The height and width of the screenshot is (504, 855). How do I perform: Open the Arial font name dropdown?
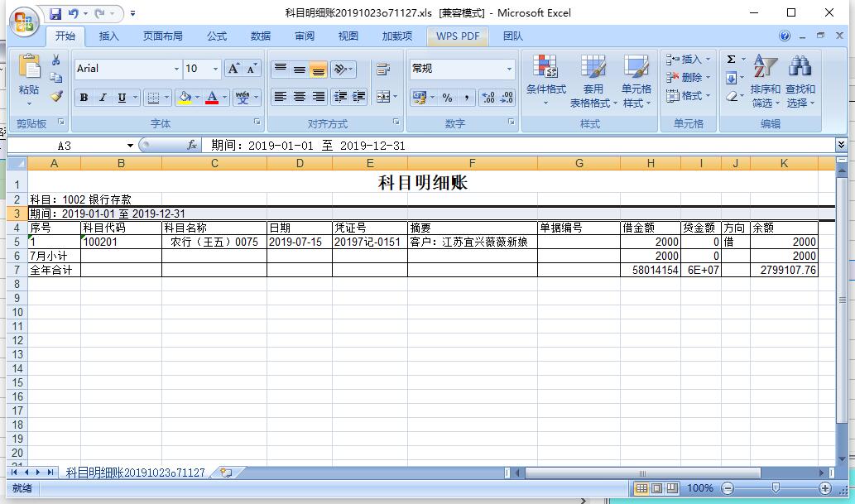pyautogui.click(x=176, y=69)
